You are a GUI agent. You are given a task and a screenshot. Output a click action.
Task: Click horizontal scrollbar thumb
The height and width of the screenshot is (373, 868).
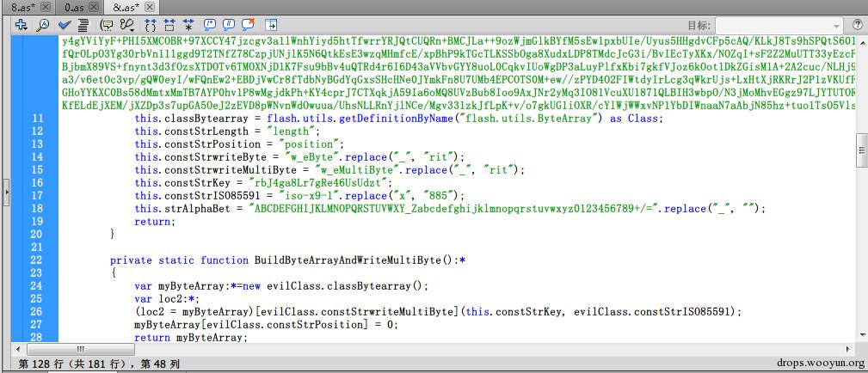point(81,349)
